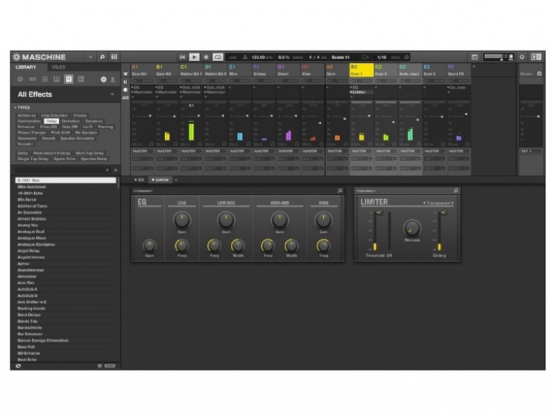Click the EQ LOW Gain knob
Screen dimensions: 555x416
(182, 220)
